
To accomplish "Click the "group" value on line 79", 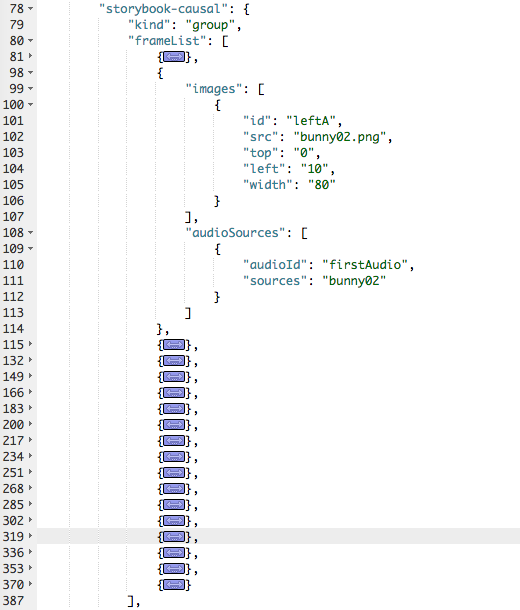I will [x=210, y=25].
